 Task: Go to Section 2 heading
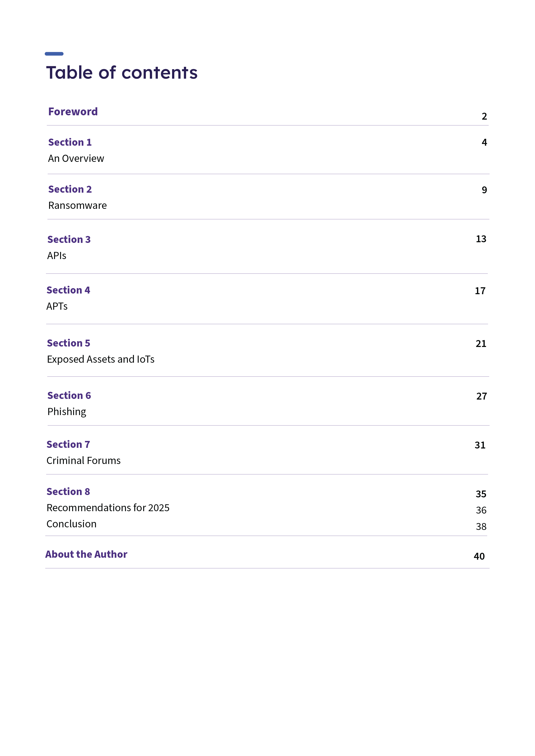[x=70, y=189]
